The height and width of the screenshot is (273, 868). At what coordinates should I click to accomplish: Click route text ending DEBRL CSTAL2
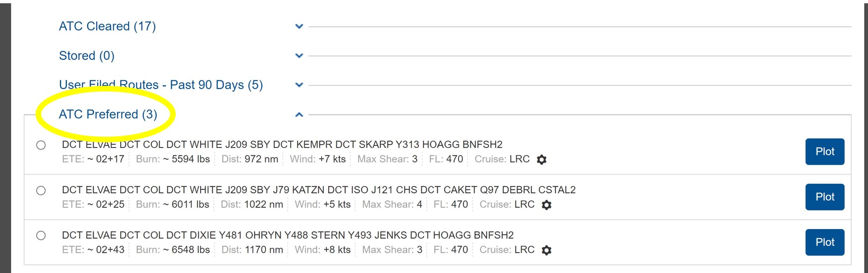click(x=319, y=190)
